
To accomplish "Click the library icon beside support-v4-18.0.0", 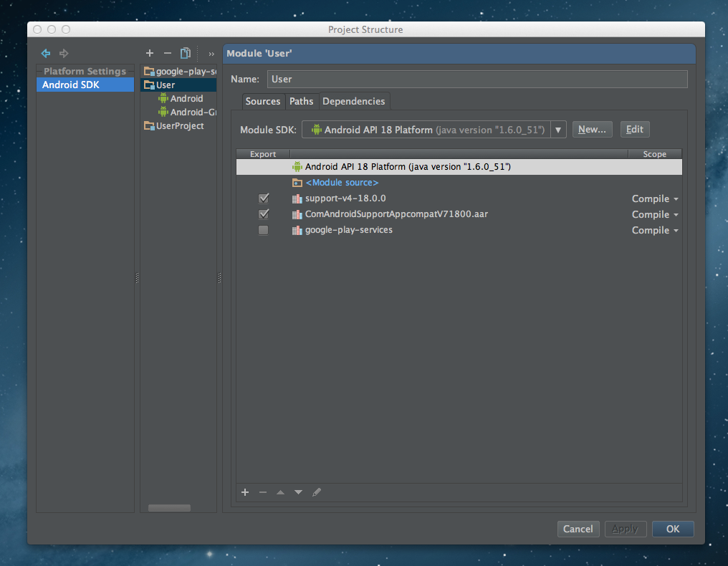I will click(297, 198).
